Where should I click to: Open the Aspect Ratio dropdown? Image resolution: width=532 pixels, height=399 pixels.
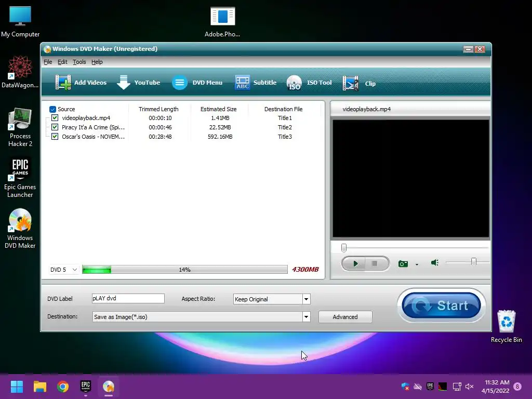pyautogui.click(x=272, y=299)
